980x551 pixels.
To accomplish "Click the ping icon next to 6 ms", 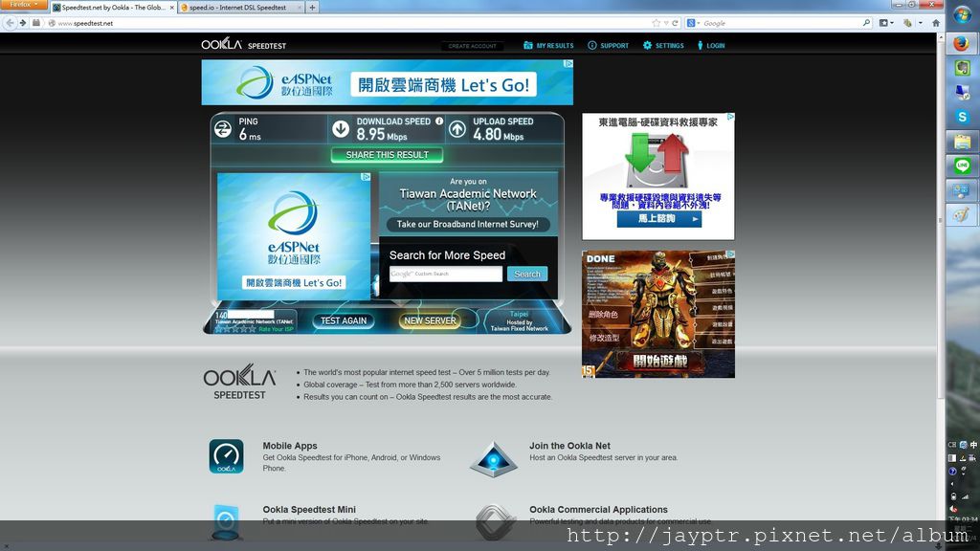I will coord(223,129).
